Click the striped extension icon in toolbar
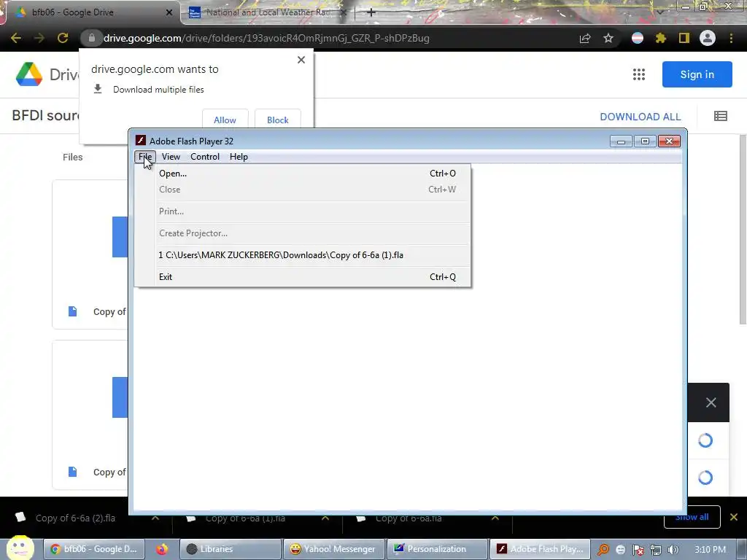This screenshot has height=560, width=747. point(638,38)
